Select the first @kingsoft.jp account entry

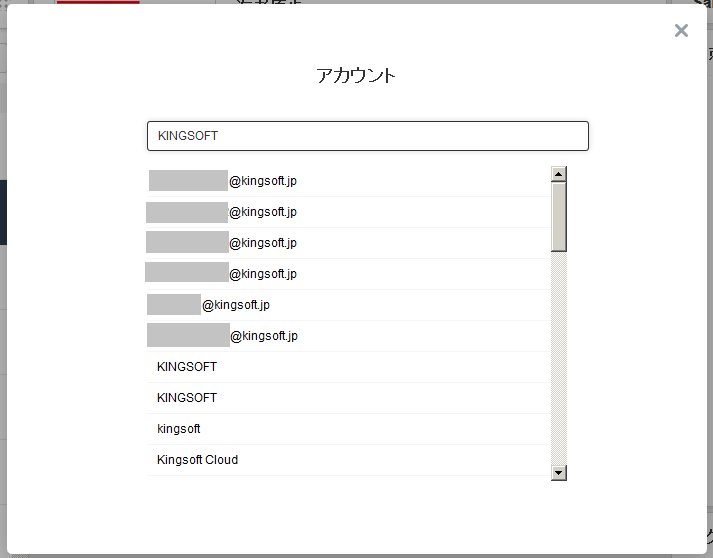click(263, 181)
